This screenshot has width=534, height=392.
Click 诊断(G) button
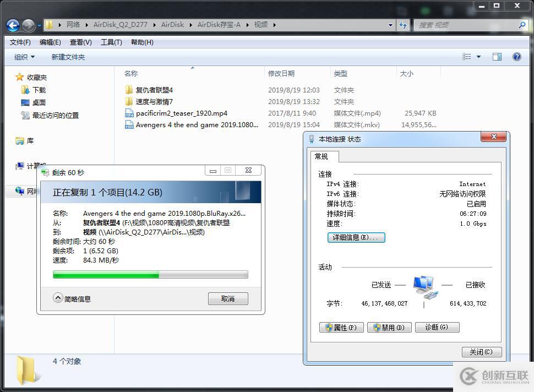[x=437, y=327]
